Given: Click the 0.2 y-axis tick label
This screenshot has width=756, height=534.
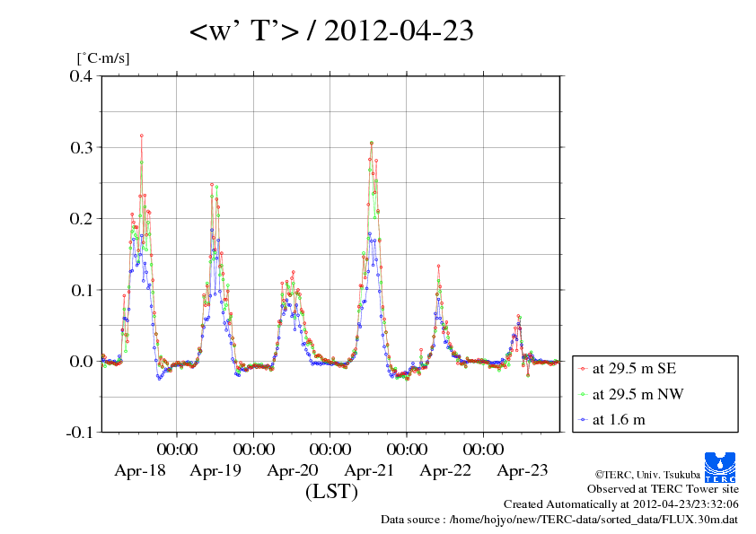Looking at the screenshot, I should click(81, 218).
